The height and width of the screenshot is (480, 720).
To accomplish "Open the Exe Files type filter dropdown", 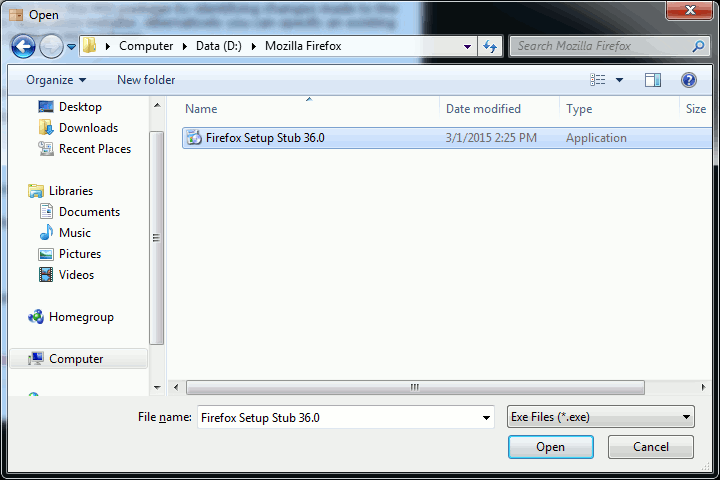I will 601,417.
